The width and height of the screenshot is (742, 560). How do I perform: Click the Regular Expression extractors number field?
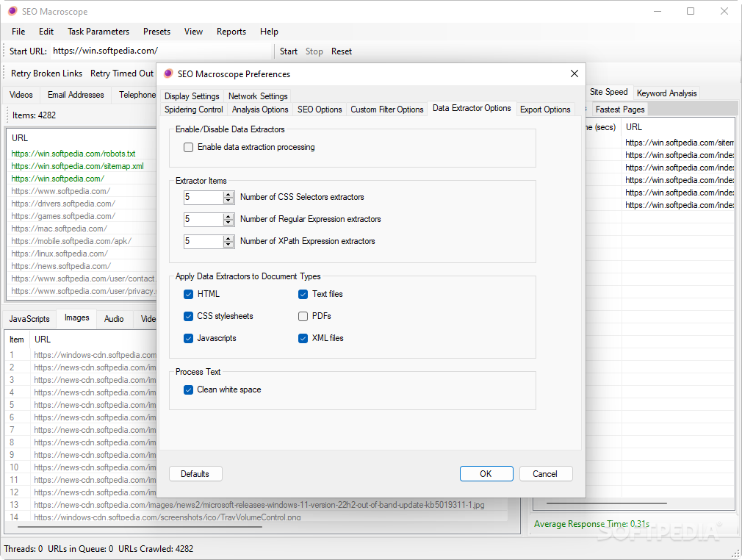click(203, 219)
